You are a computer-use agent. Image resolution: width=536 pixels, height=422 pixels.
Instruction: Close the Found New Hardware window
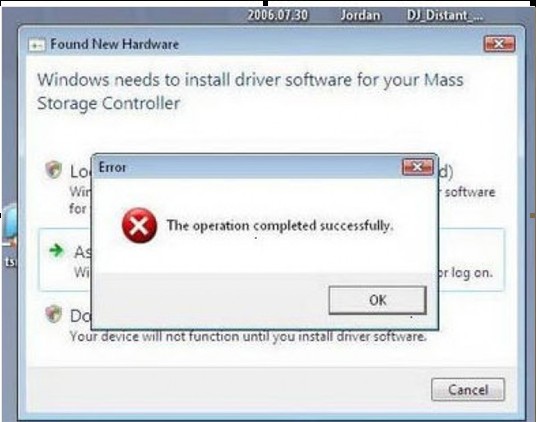[499, 44]
